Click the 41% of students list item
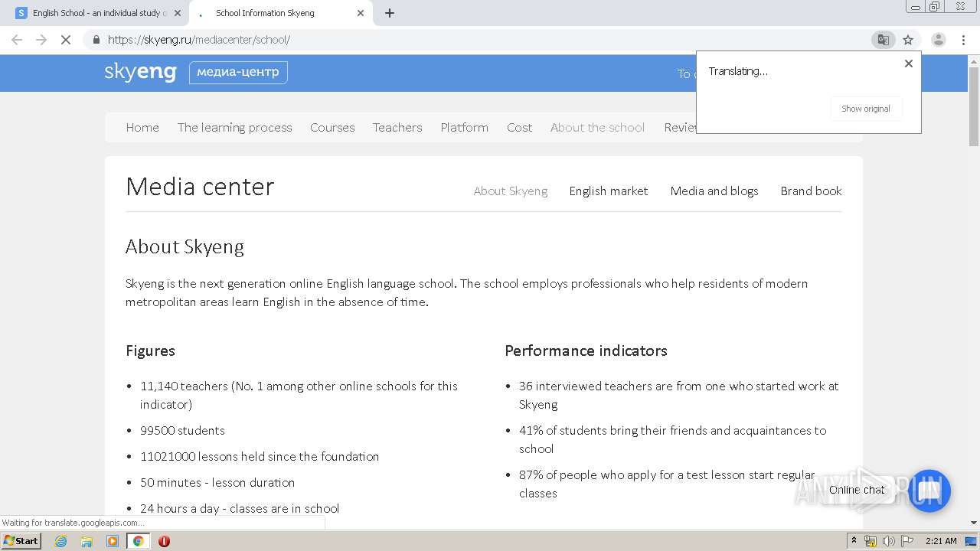This screenshot has height=551, width=980. [673, 440]
